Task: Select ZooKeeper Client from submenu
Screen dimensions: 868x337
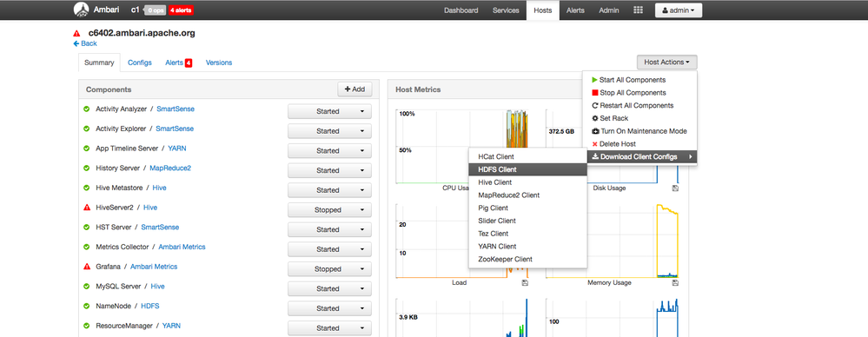Action: pos(527,259)
